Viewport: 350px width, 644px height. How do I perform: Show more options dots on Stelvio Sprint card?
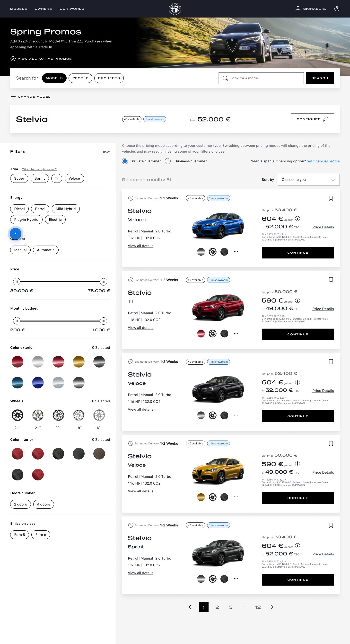236,579
